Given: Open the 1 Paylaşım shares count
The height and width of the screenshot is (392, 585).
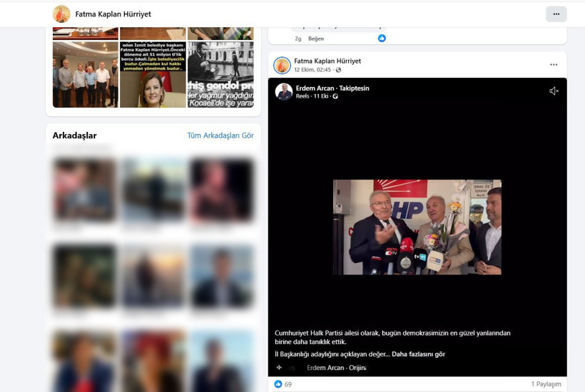Looking at the screenshot, I should click(x=546, y=384).
